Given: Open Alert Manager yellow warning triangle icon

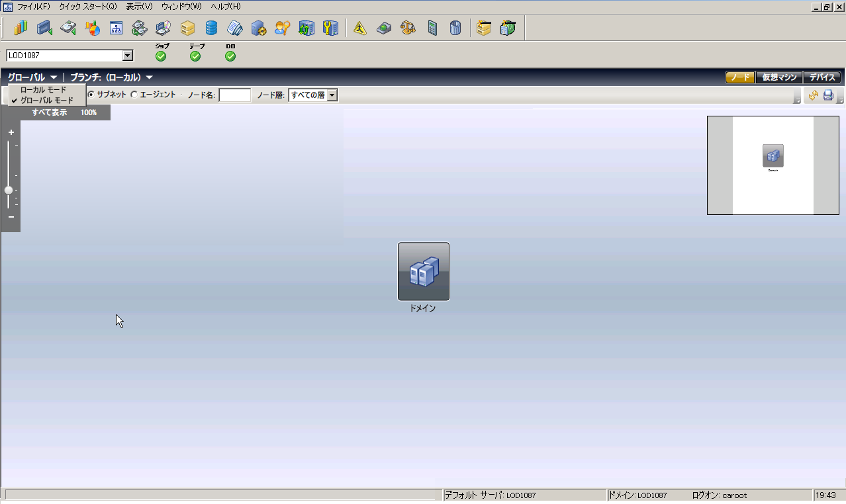Looking at the screenshot, I should coord(360,28).
